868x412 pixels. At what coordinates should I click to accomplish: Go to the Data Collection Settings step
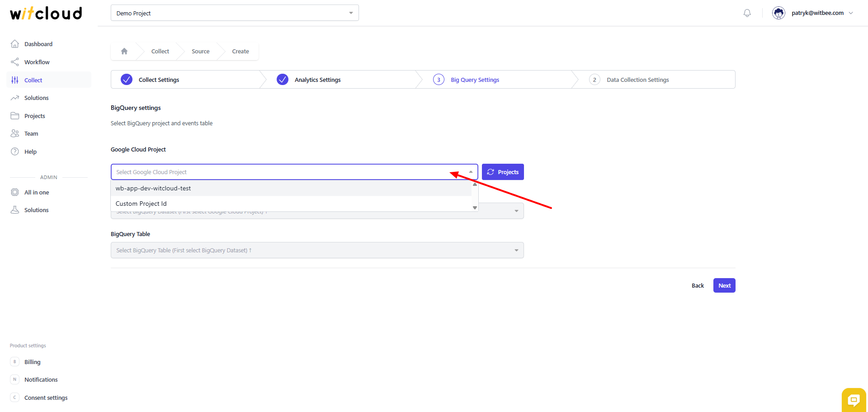tap(637, 80)
